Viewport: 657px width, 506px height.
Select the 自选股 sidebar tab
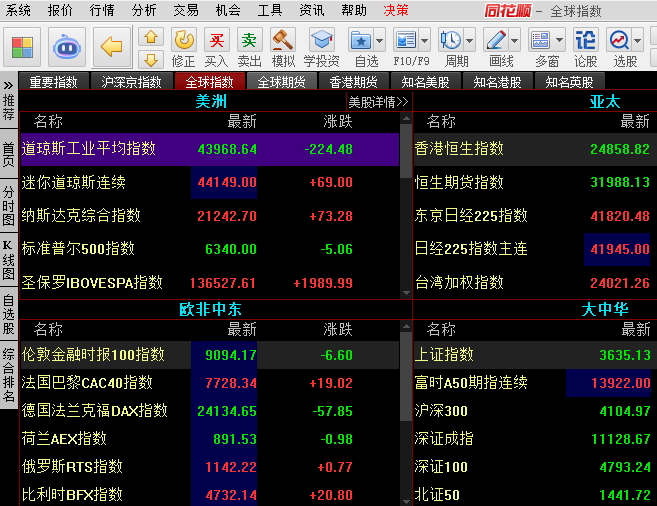(8, 314)
